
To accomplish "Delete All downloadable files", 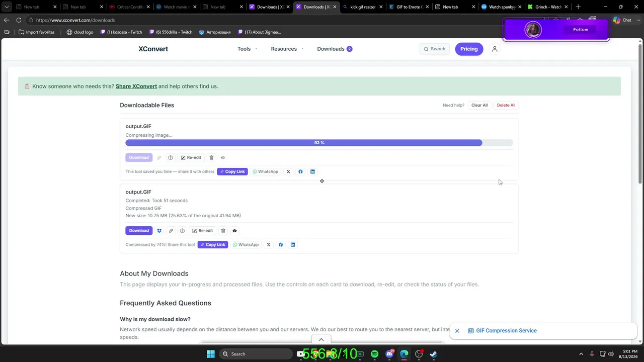I will 506,105.
